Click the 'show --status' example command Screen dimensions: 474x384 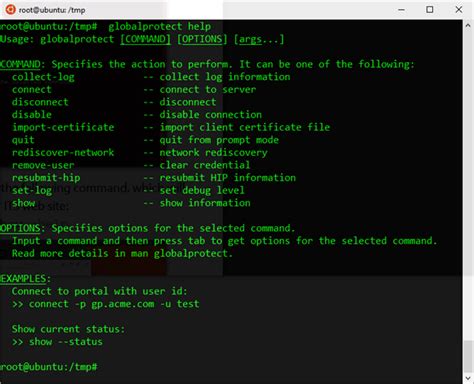point(66,342)
